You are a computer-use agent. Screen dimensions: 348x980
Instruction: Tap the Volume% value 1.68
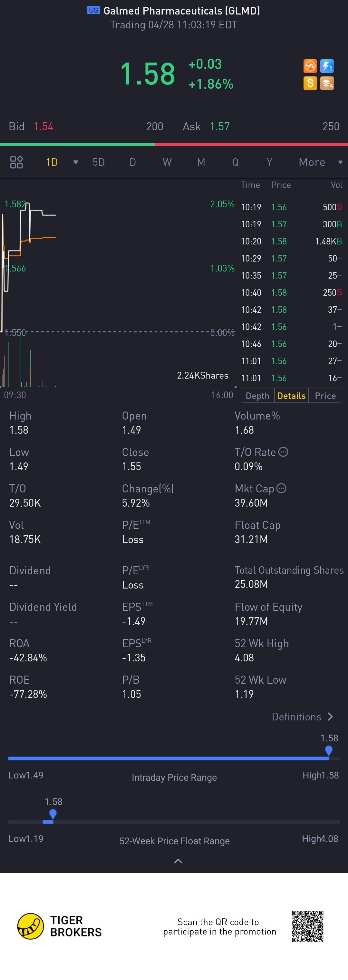(x=244, y=430)
